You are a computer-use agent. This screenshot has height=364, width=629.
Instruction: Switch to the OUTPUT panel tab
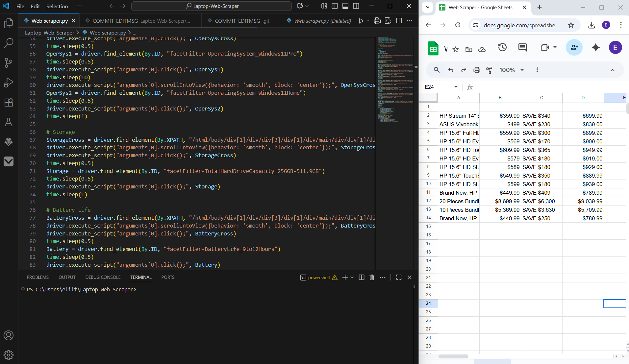[x=67, y=277]
